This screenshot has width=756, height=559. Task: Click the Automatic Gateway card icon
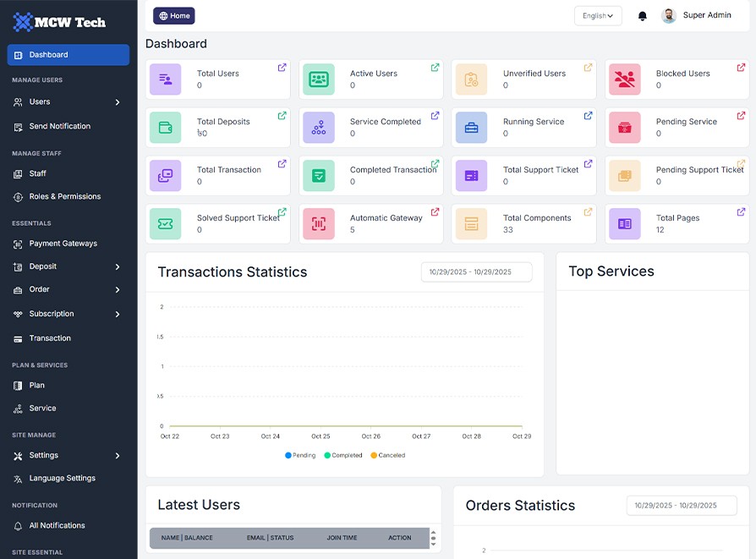(x=319, y=224)
